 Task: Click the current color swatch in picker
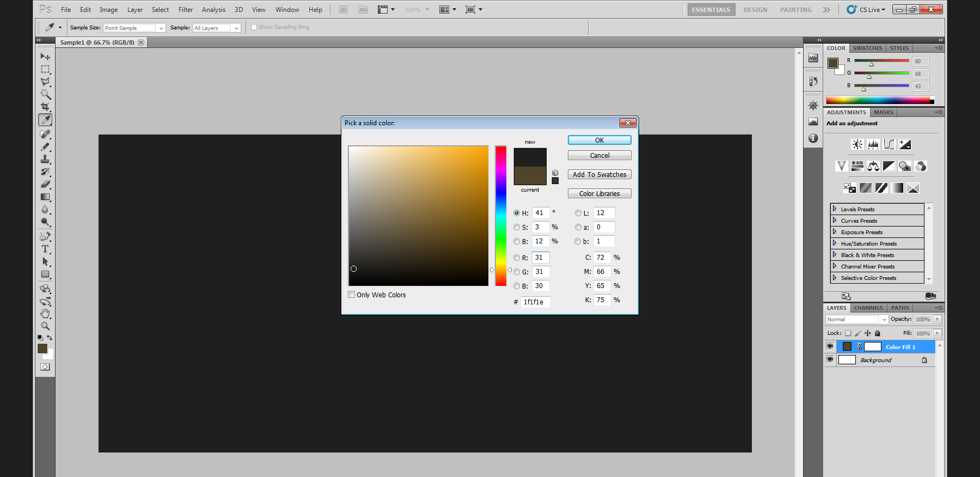(x=530, y=176)
